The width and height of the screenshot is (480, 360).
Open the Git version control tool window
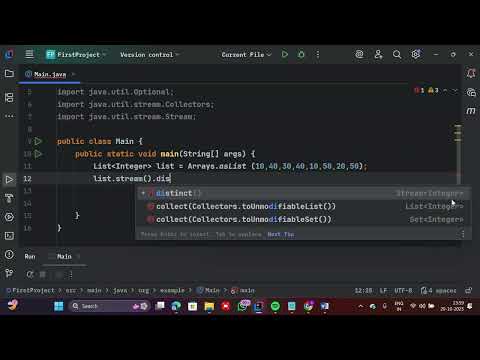[x=9, y=273]
